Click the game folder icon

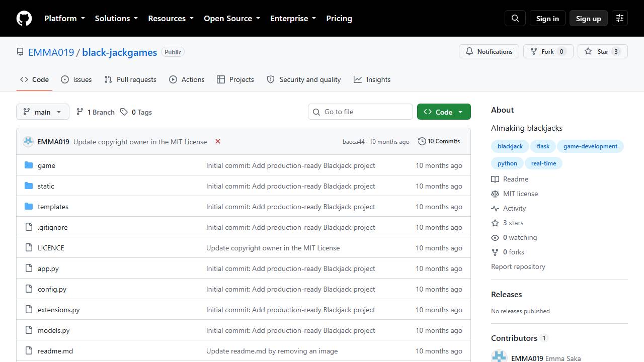click(x=29, y=165)
